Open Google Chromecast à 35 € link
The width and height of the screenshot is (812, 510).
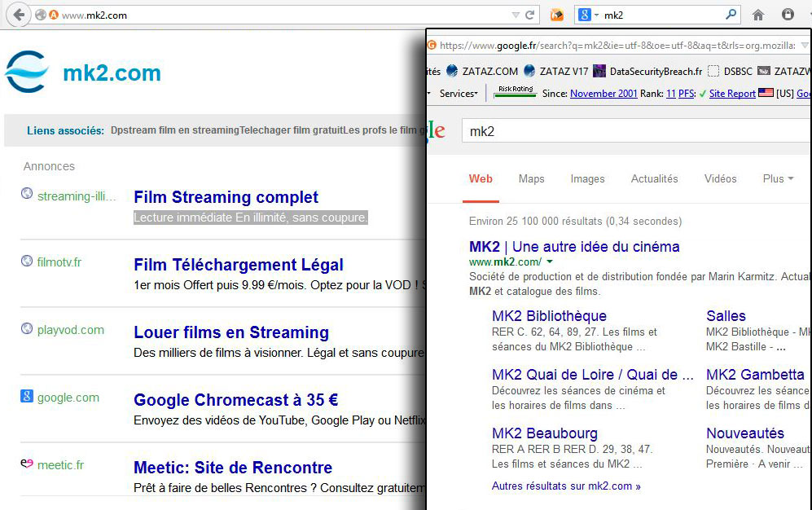(235, 400)
